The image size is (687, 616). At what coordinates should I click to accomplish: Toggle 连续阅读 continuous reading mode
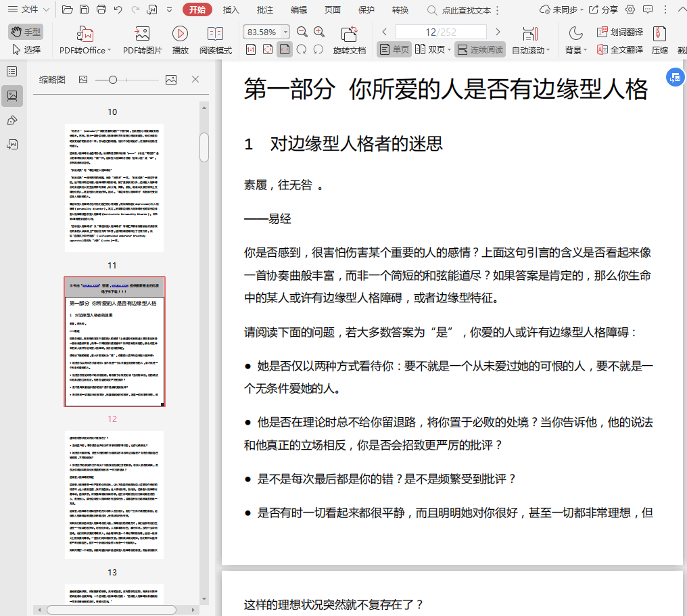pos(480,49)
